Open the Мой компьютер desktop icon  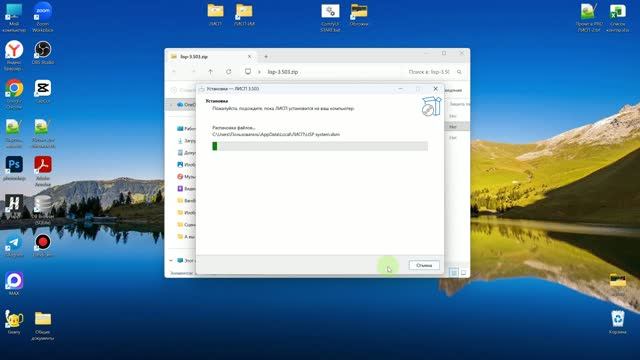[14, 17]
